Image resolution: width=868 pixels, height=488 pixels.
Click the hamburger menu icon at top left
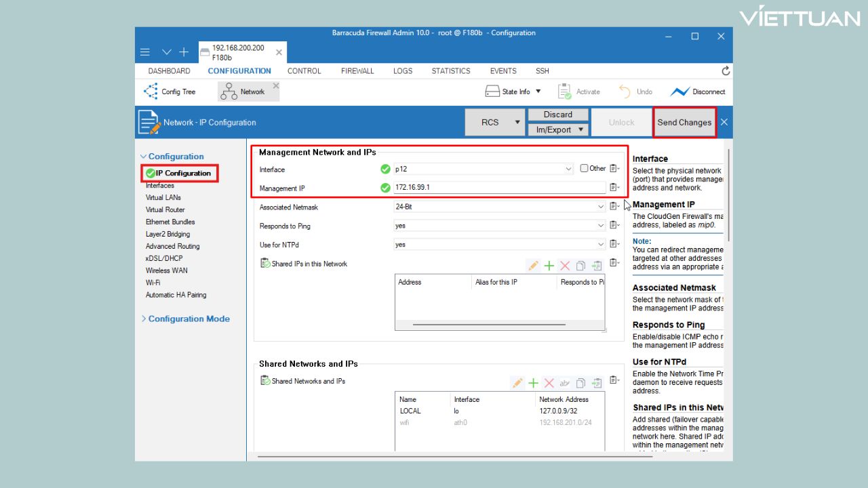(x=145, y=52)
